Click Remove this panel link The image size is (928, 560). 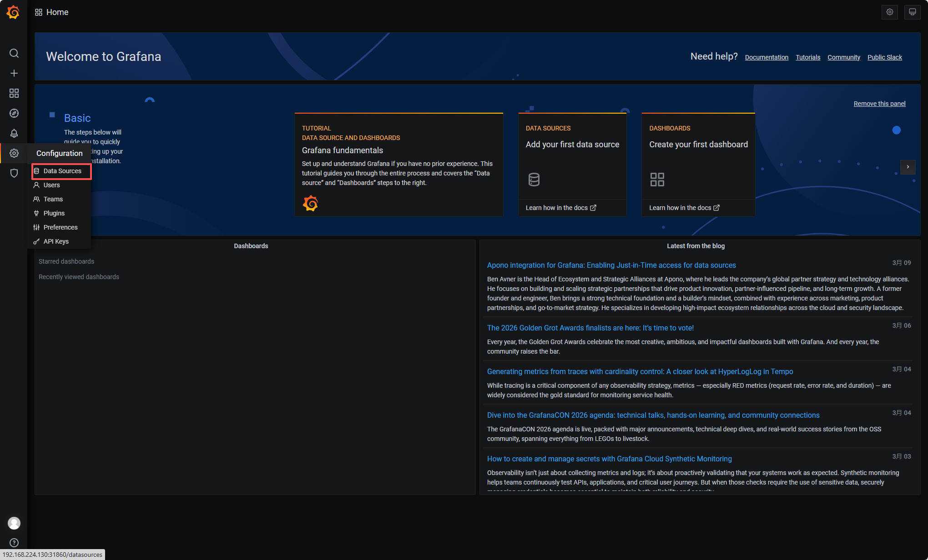click(x=879, y=104)
